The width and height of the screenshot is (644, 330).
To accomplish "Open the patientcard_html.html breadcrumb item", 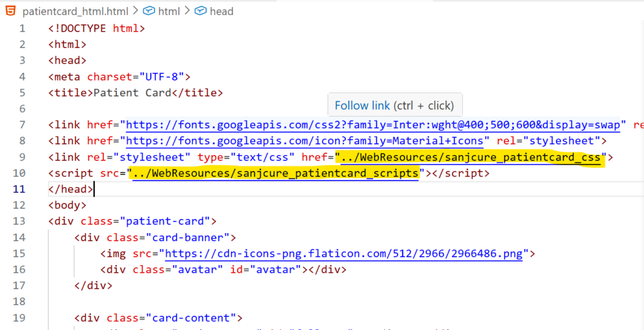I will coord(75,11).
